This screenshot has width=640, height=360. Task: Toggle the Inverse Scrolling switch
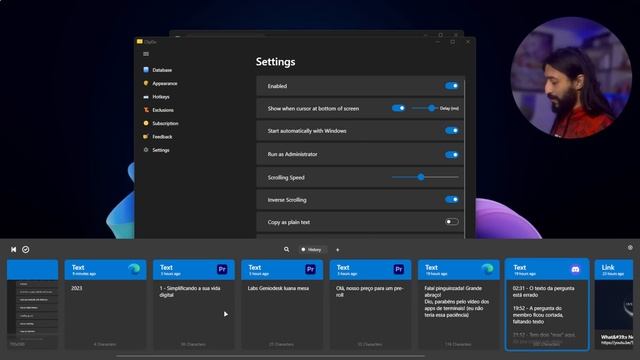[x=451, y=200]
